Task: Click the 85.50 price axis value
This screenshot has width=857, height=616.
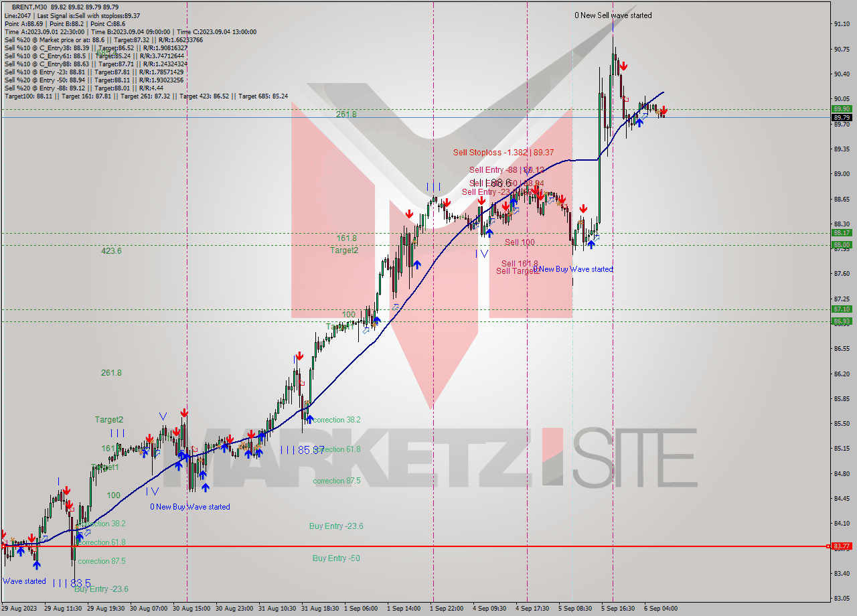Action: [x=842, y=424]
